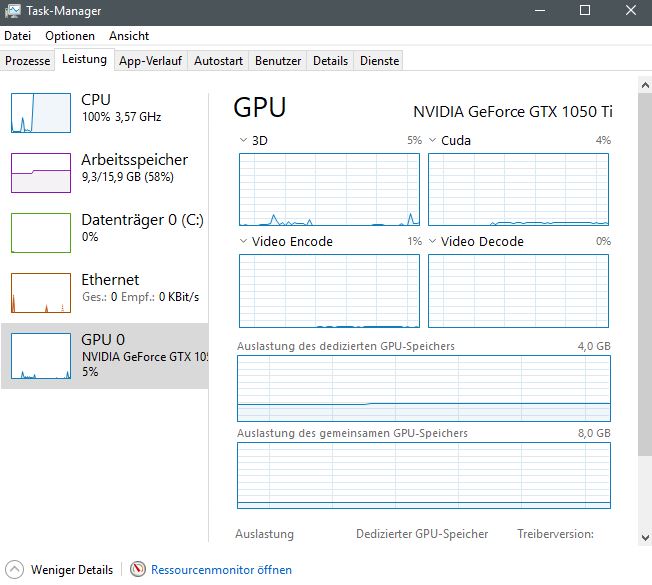The height and width of the screenshot is (585, 652).
Task: Click the Task-Manager title bar icon
Action: (12, 10)
